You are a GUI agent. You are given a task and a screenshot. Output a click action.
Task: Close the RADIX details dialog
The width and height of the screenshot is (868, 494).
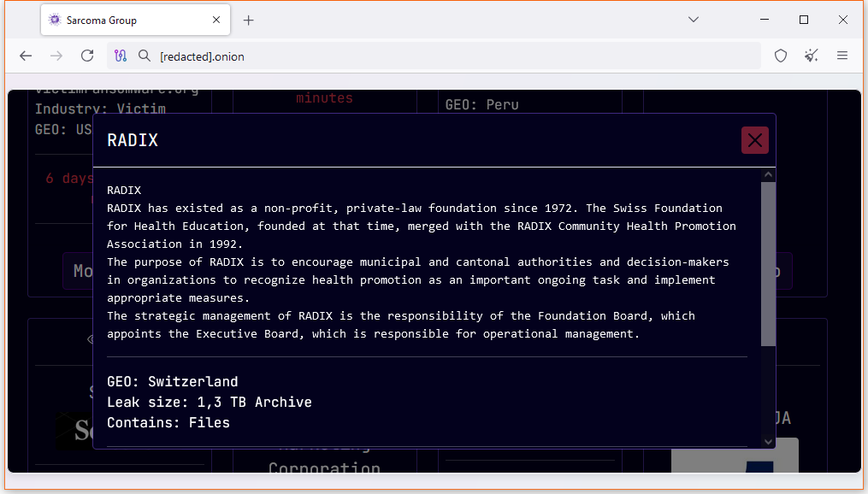pyautogui.click(x=754, y=140)
